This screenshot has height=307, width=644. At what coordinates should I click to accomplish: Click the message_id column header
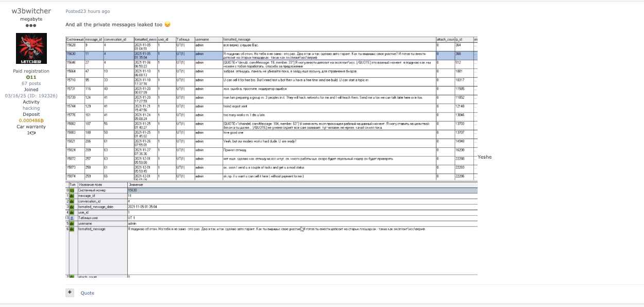point(93,39)
